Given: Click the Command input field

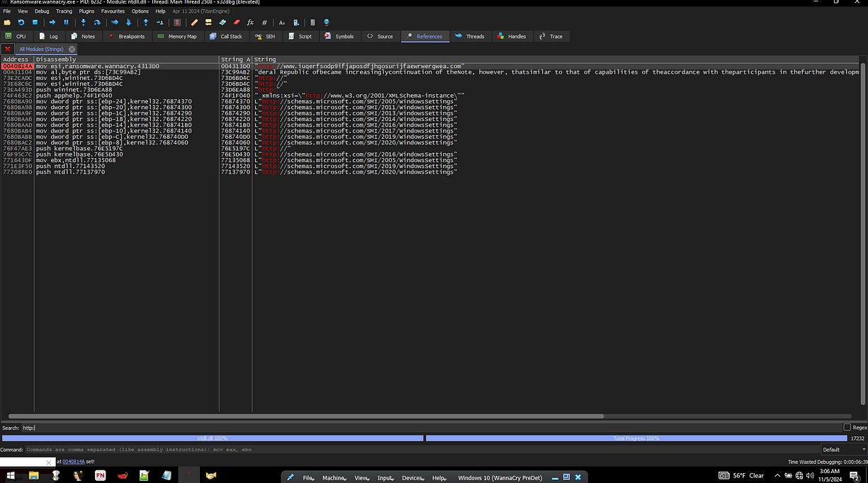Looking at the screenshot, I should pos(422,449).
